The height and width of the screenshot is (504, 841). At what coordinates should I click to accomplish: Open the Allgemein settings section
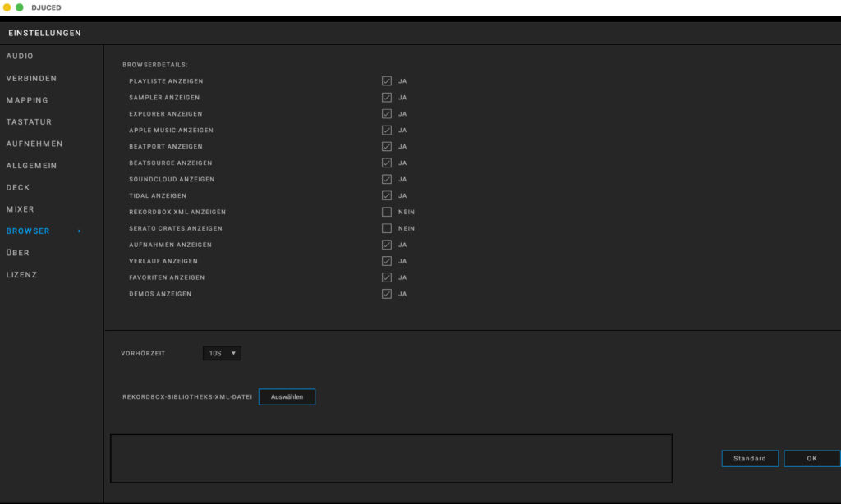click(32, 166)
